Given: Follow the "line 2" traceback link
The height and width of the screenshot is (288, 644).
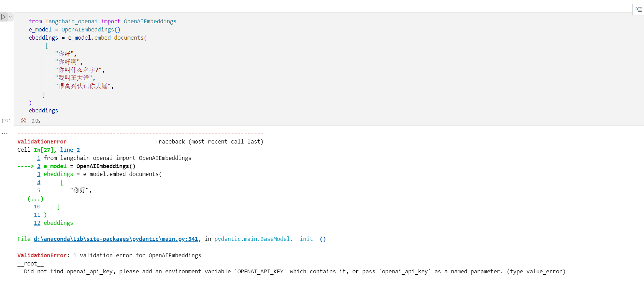Looking at the screenshot, I should [70, 150].
